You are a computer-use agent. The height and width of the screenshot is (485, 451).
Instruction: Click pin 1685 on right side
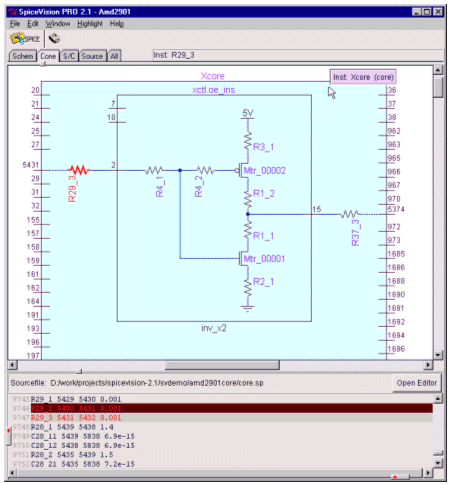click(396, 254)
